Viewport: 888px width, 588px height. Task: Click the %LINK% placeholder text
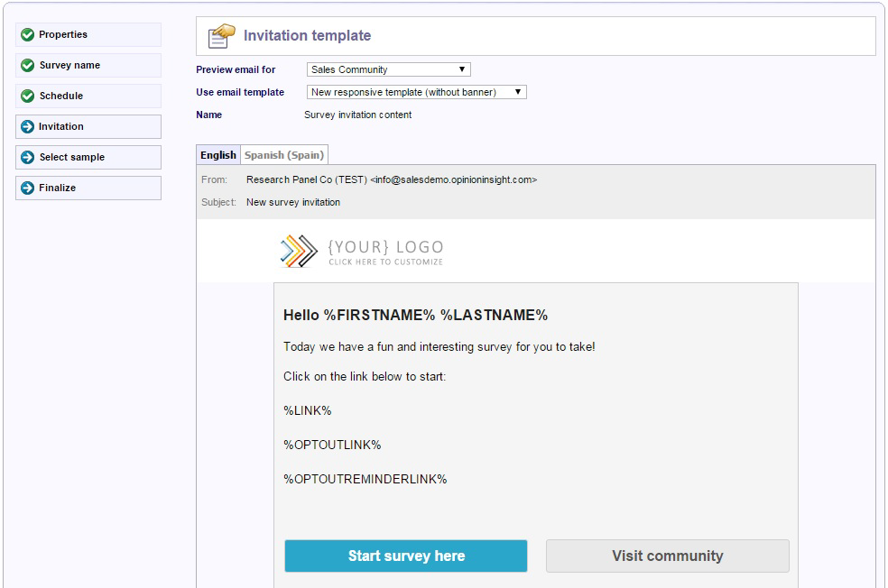(x=308, y=411)
